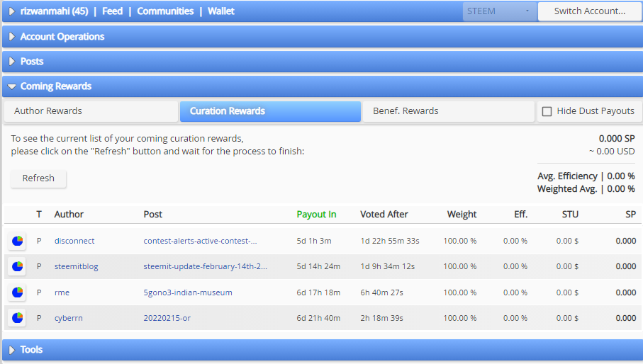Switch to Benef. Rewards tab
Image resolution: width=643 pixels, height=364 pixels.
(x=449, y=111)
